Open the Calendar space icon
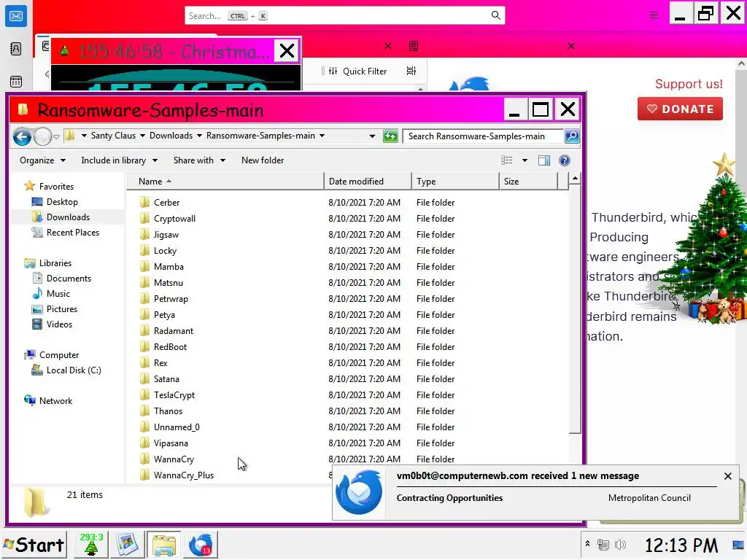 coord(16,82)
